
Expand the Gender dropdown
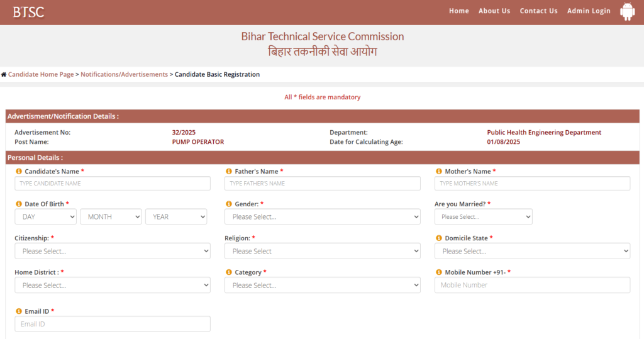pyautogui.click(x=322, y=216)
